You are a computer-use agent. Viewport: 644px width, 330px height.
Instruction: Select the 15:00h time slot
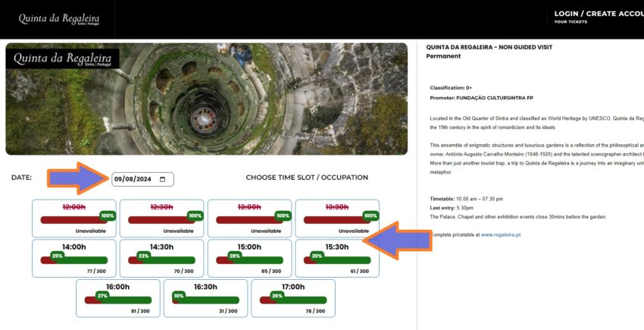point(249,259)
